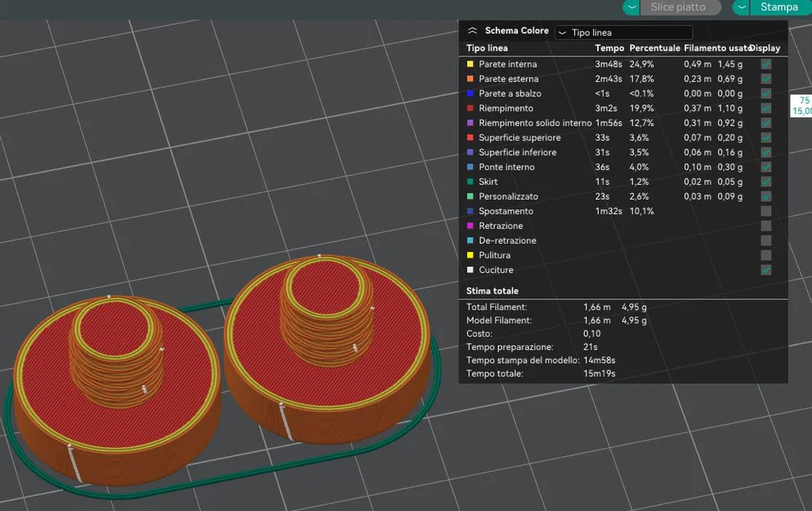
Task: Toggle display of Parete interna
Action: point(766,65)
